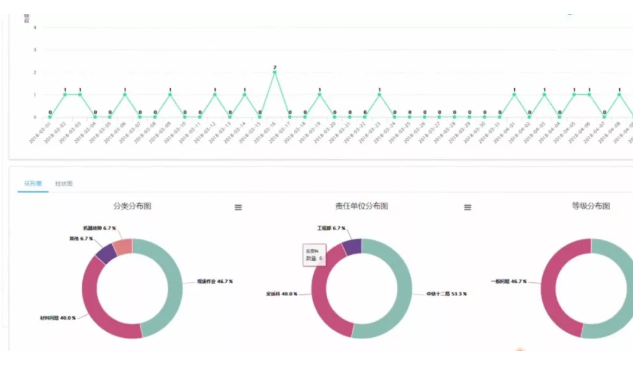Image resolution: width=639 pixels, height=383 pixels.
Task: Click the 责任单位分布图 chart title
Action: click(x=361, y=206)
